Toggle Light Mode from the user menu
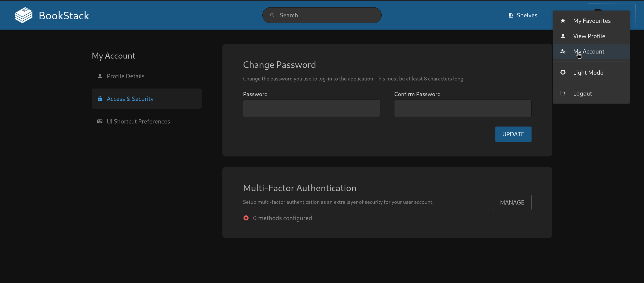Image resolution: width=644 pixels, height=283 pixels. (588, 72)
